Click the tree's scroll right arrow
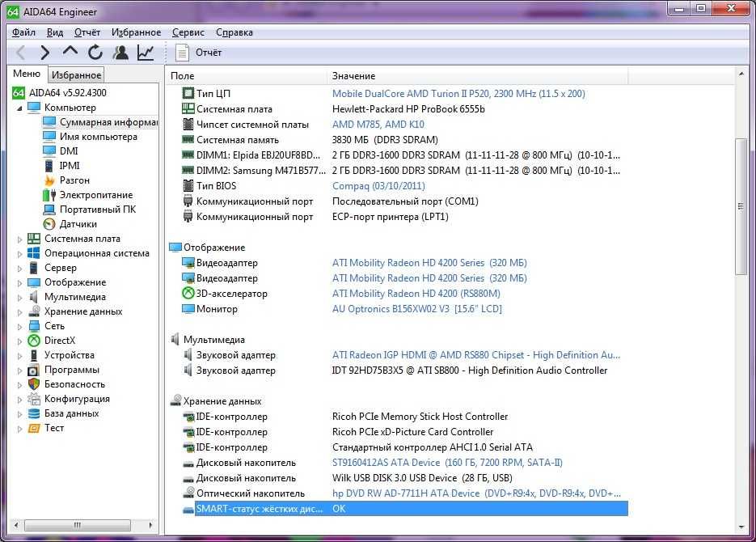Screen dimensions: 756x542 pyautogui.click(x=151, y=525)
